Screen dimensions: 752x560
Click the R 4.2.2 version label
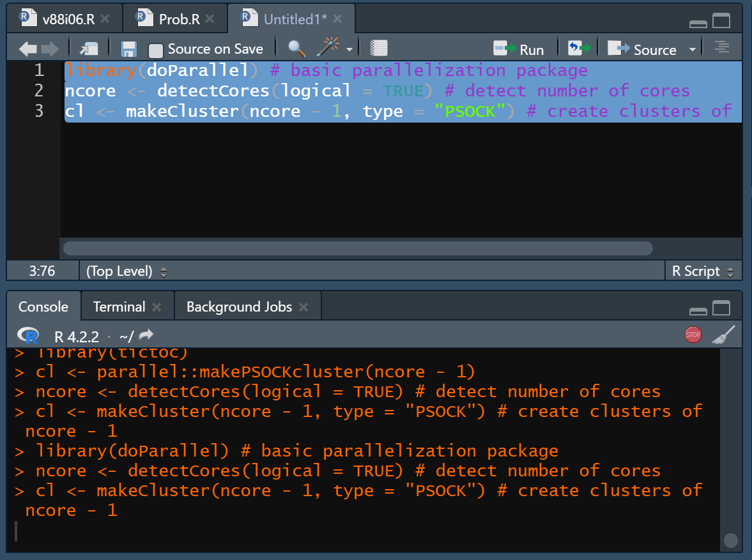pos(77,337)
